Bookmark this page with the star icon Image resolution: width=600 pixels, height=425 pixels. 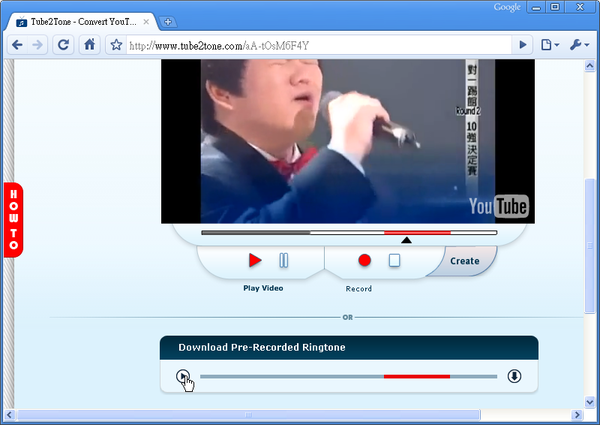[116, 45]
